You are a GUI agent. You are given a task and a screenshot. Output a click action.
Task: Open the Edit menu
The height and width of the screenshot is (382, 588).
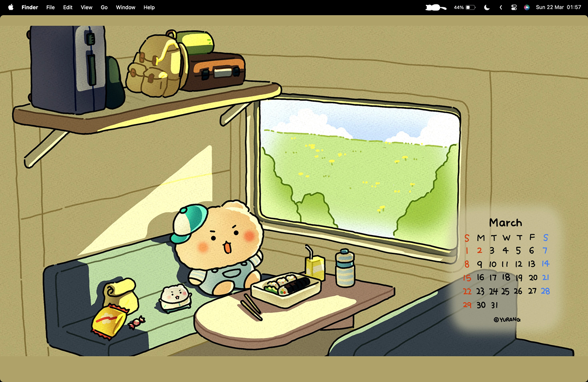click(68, 7)
